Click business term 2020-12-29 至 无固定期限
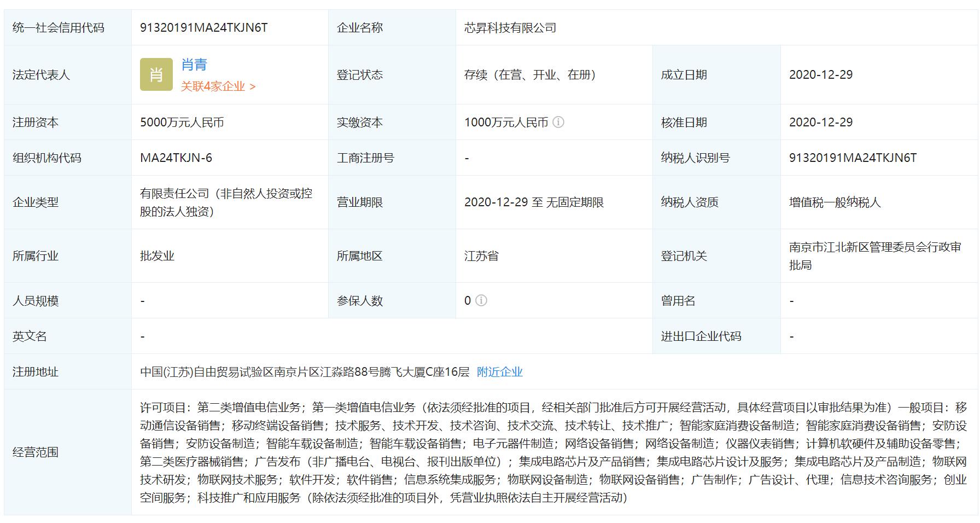Screen dimensions: 980x523 tap(534, 202)
